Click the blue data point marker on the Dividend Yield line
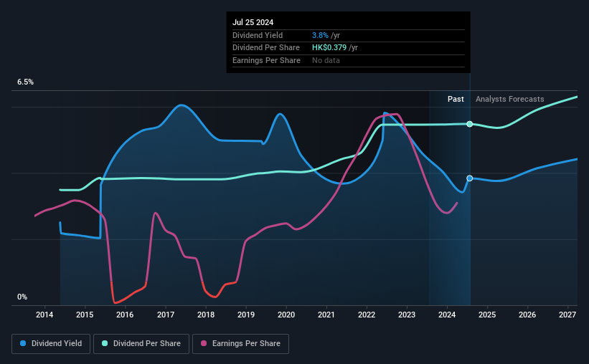The image size is (589, 364). pyautogui.click(x=469, y=178)
